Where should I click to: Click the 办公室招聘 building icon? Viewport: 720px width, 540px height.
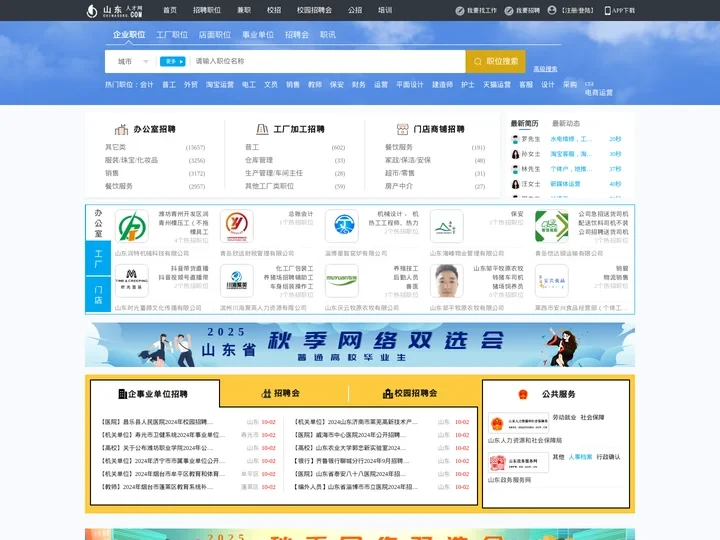pos(121,129)
